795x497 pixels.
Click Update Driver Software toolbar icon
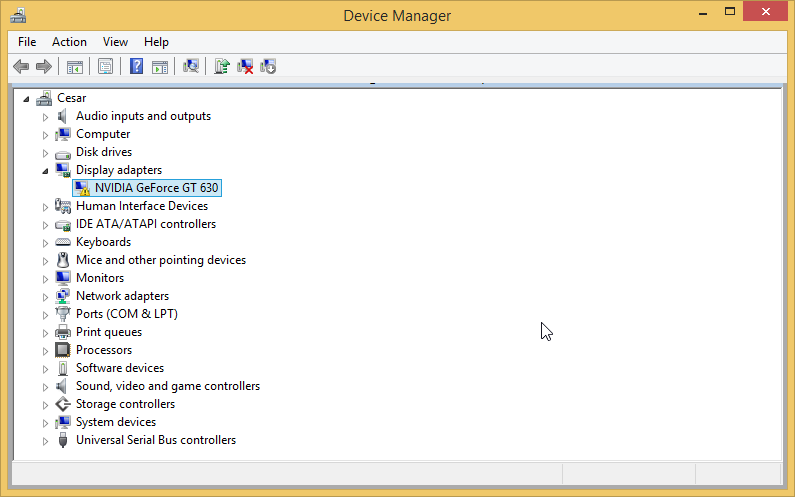(222, 66)
